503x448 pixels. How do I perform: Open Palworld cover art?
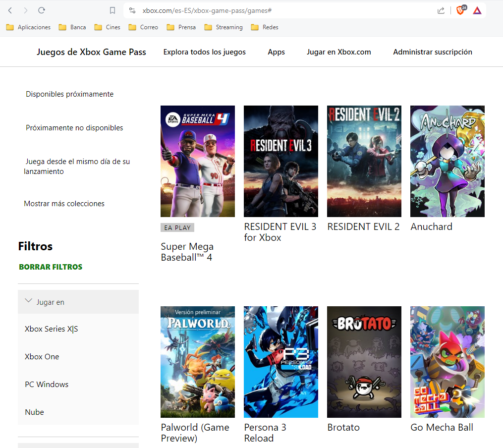pyautogui.click(x=198, y=362)
